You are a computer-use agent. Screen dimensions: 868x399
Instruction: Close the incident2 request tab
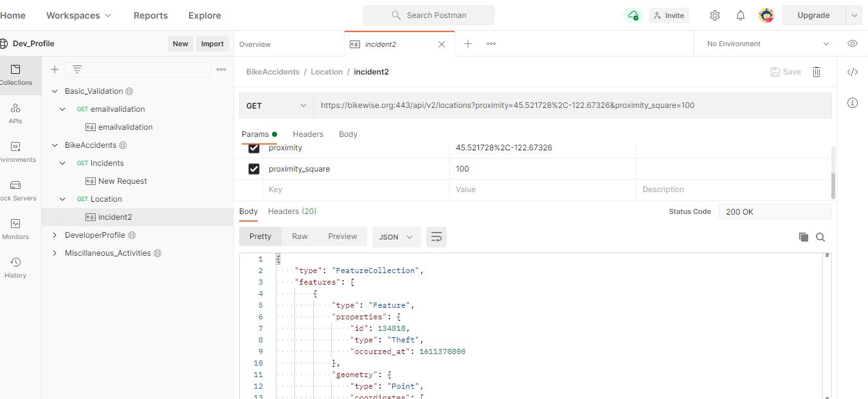point(442,44)
